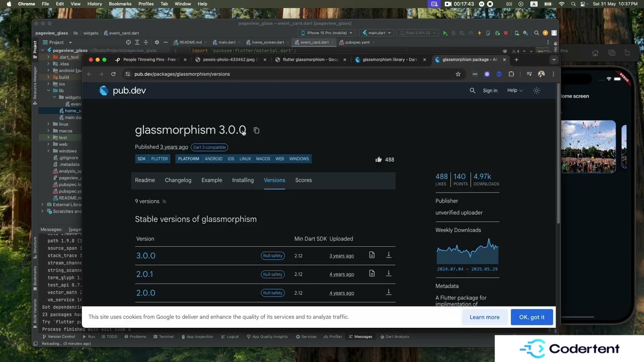Open version 3.0.0 link

[x=146, y=256]
